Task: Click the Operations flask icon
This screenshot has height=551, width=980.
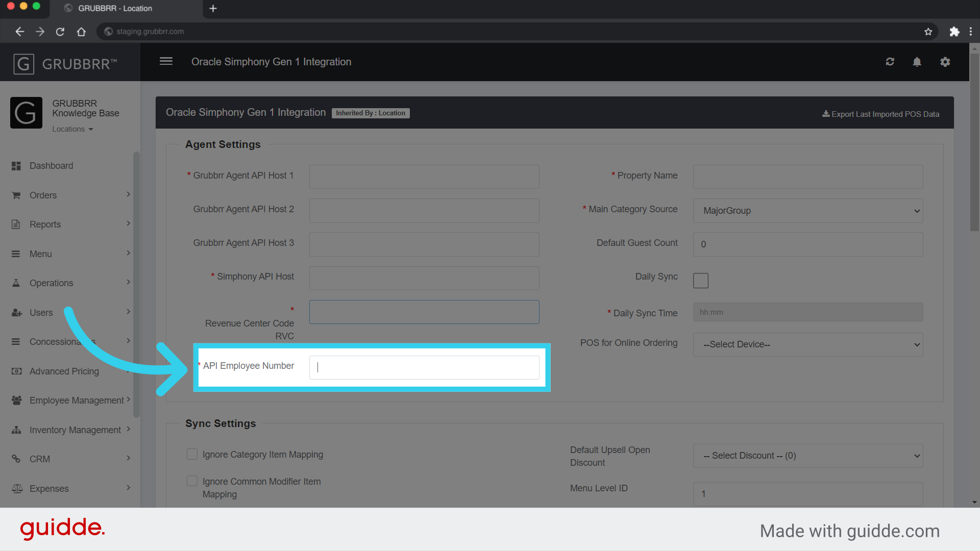Action: click(x=16, y=283)
